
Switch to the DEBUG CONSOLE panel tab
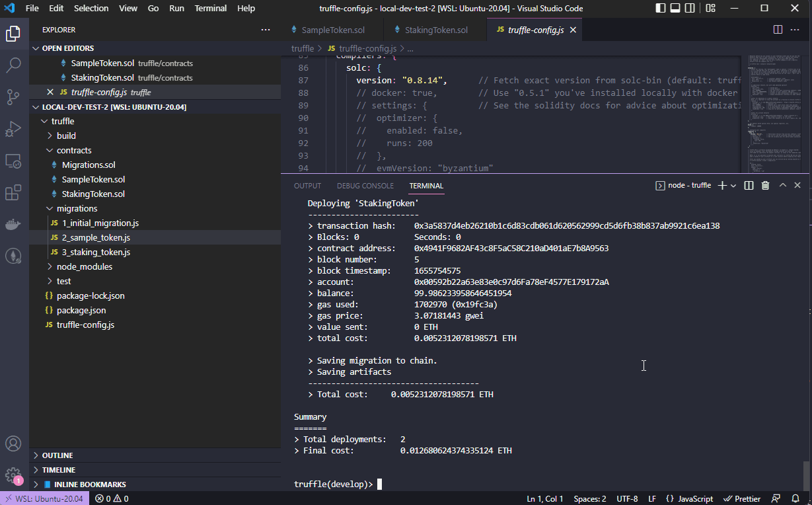[x=365, y=186]
